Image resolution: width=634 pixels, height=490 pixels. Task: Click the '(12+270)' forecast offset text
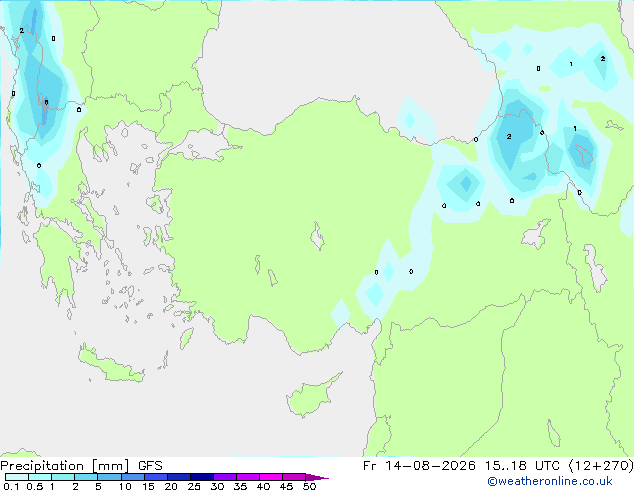click(x=601, y=466)
